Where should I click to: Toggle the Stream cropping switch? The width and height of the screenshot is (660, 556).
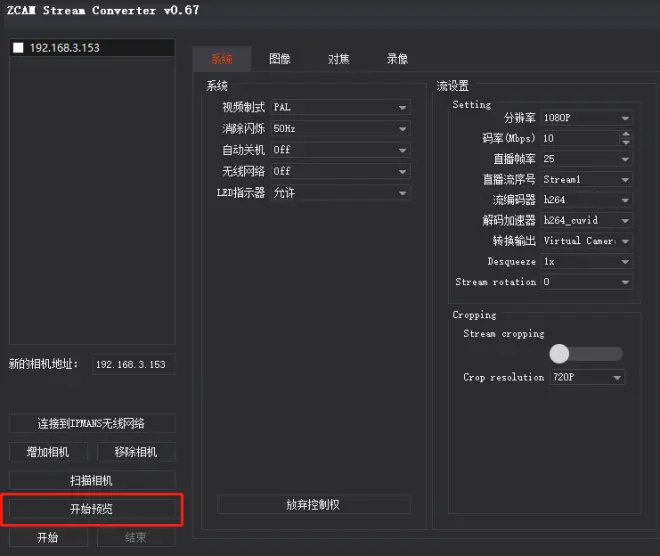(x=586, y=354)
